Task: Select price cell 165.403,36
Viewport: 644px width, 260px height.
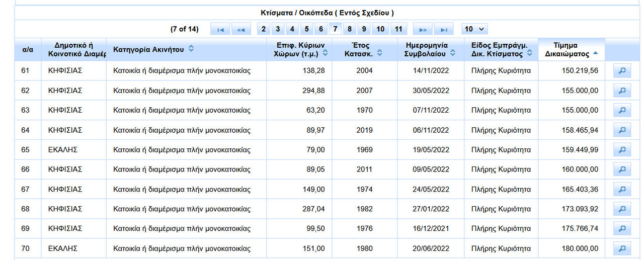Action: coord(572,189)
